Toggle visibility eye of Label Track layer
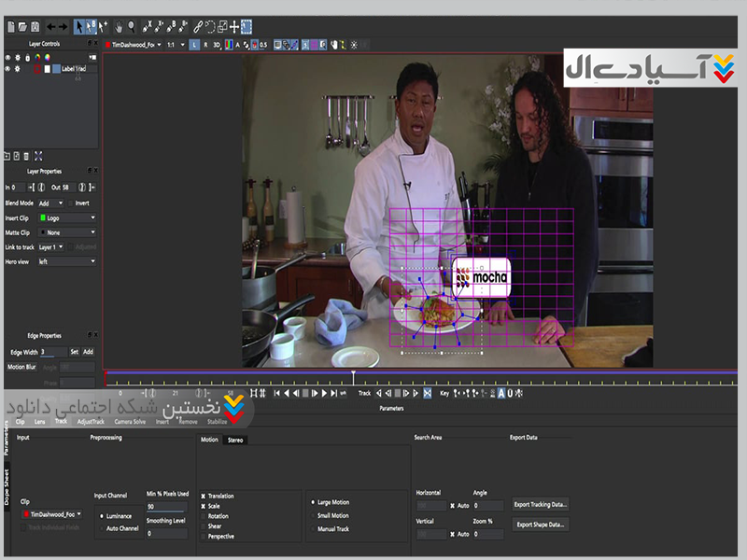 click(8, 68)
